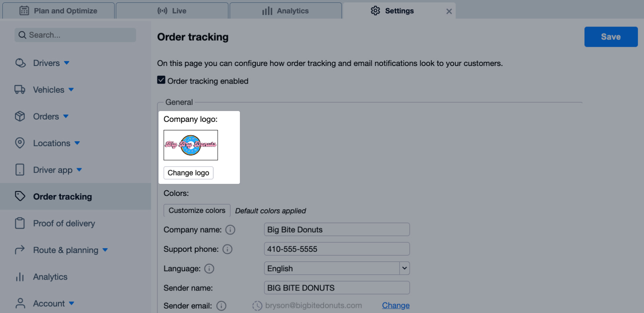Click the Order tracking tag icon
This screenshot has width=644, height=313.
pos(20,196)
